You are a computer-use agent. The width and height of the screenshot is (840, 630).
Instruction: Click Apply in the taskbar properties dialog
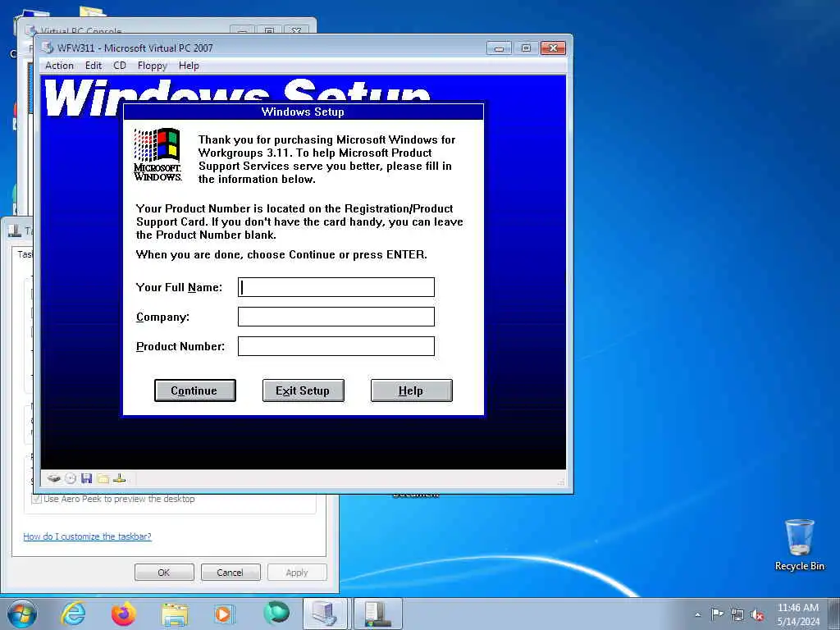[x=297, y=572]
